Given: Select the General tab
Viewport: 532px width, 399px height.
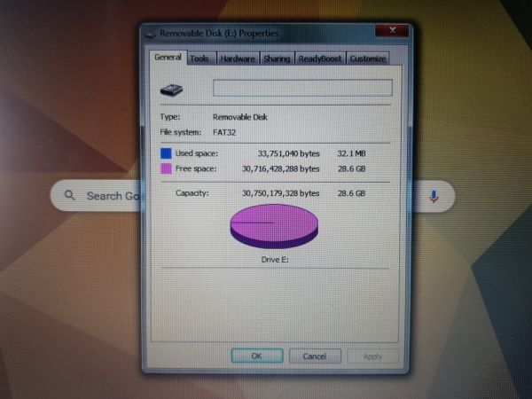Looking at the screenshot, I should point(168,57).
